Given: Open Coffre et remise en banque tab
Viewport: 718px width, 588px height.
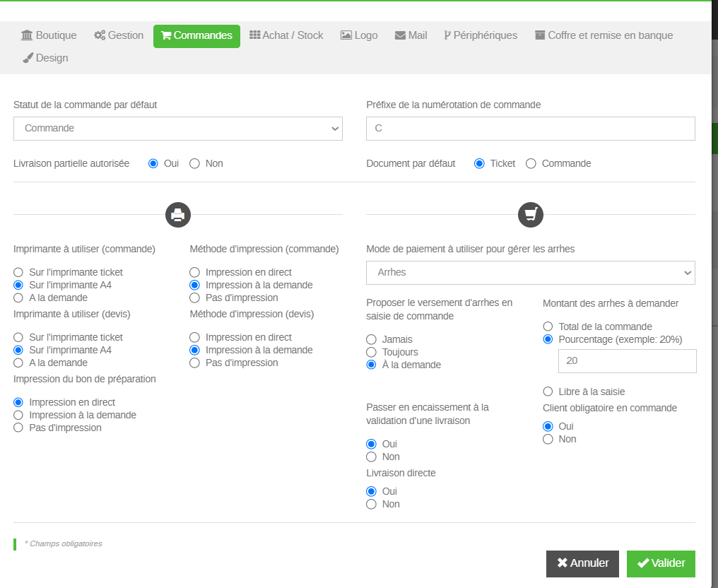Looking at the screenshot, I should tap(604, 35).
